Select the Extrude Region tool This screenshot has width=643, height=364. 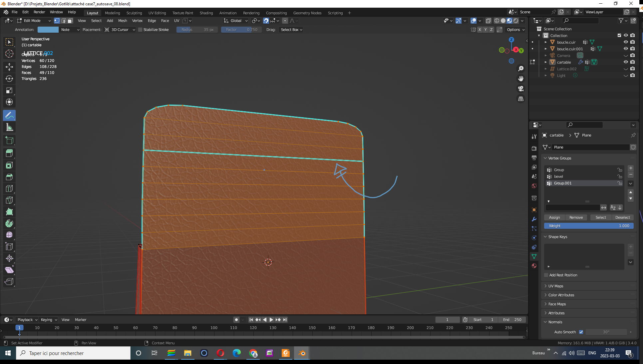pyautogui.click(x=9, y=153)
